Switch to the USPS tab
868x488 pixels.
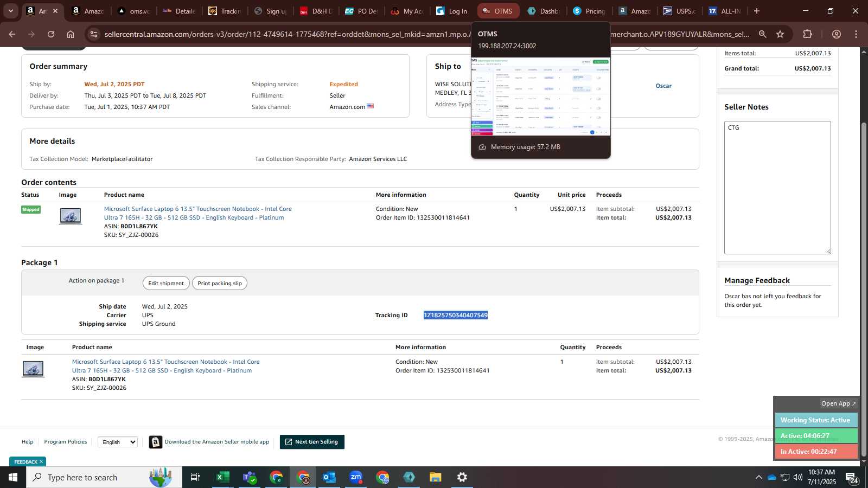click(x=680, y=11)
